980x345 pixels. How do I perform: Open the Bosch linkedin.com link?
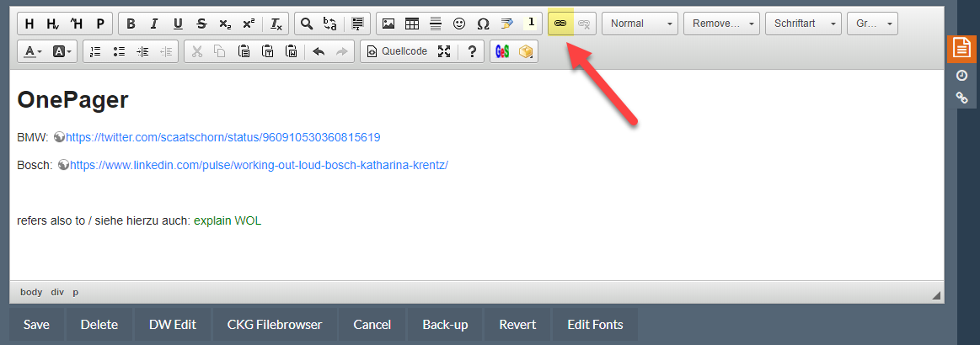pos(259,165)
